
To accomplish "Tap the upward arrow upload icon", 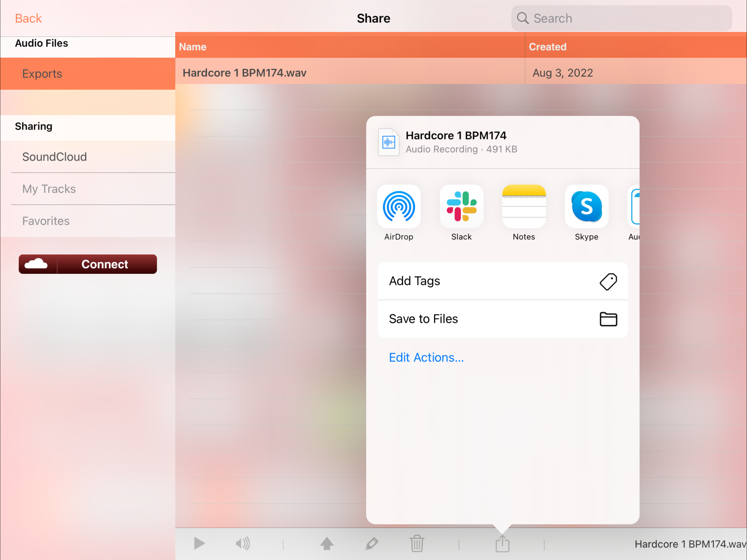I will point(327,543).
